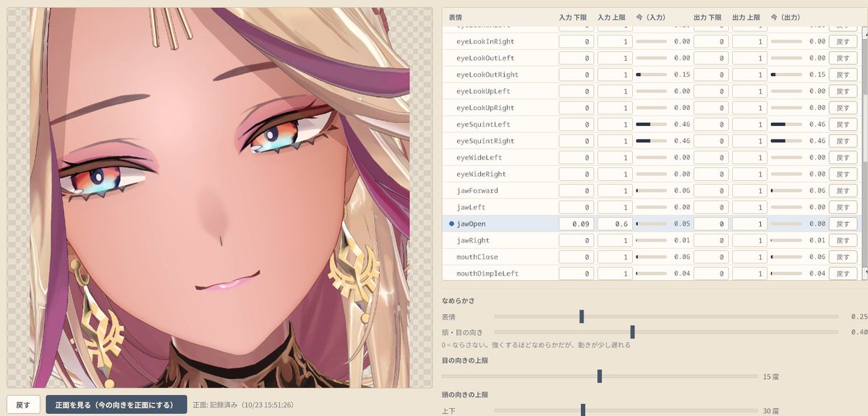Edit eyeLookUpLeft input lower limit field

click(x=576, y=91)
